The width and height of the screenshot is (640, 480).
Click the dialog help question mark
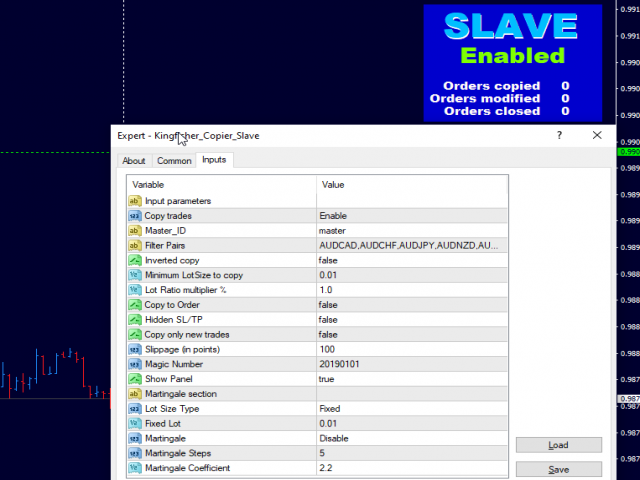pyautogui.click(x=559, y=135)
